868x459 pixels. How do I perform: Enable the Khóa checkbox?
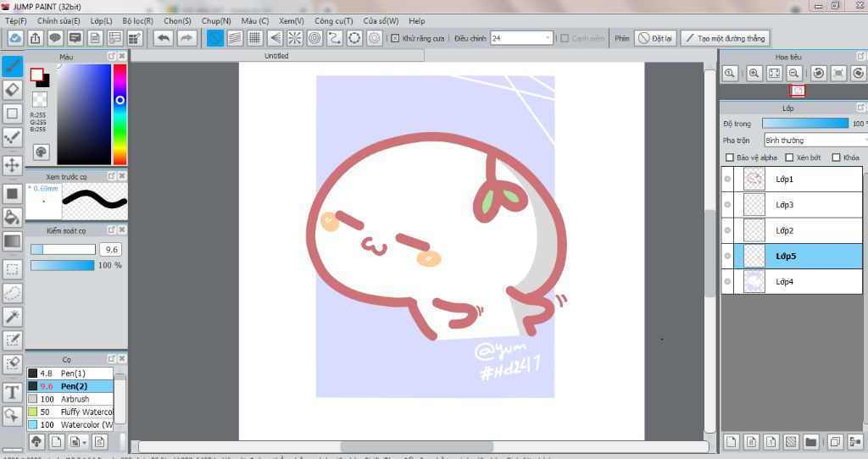coord(837,158)
